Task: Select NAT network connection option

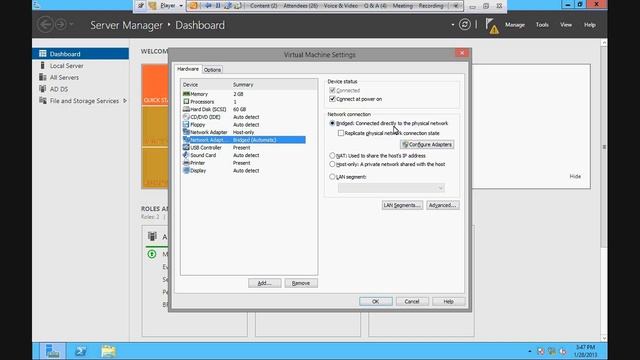Action: (332, 156)
